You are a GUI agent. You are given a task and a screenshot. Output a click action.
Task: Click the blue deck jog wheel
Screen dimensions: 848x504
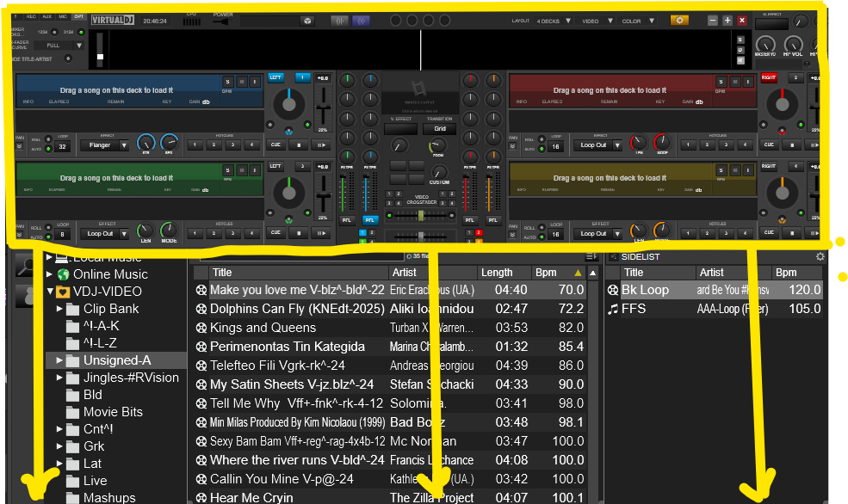coord(288,104)
